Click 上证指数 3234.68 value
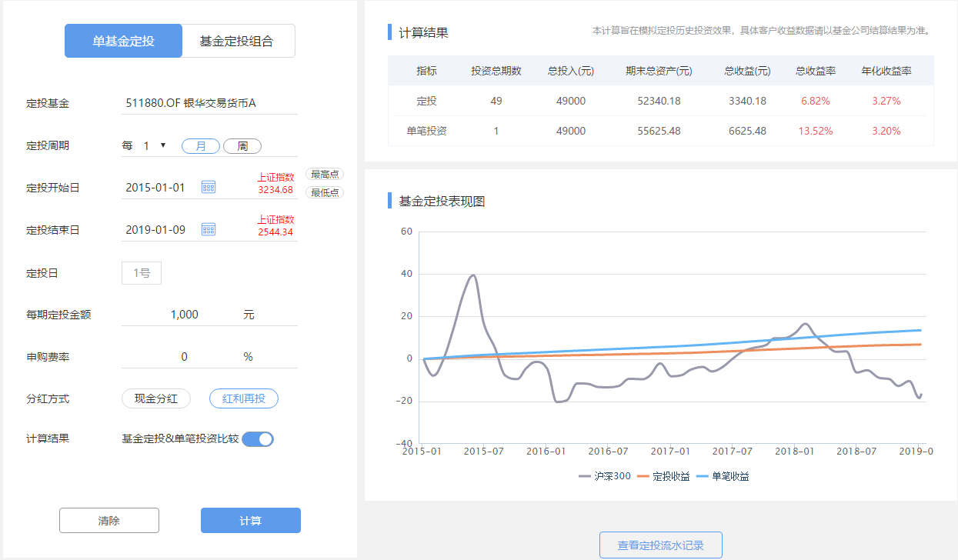 tap(275, 189)
